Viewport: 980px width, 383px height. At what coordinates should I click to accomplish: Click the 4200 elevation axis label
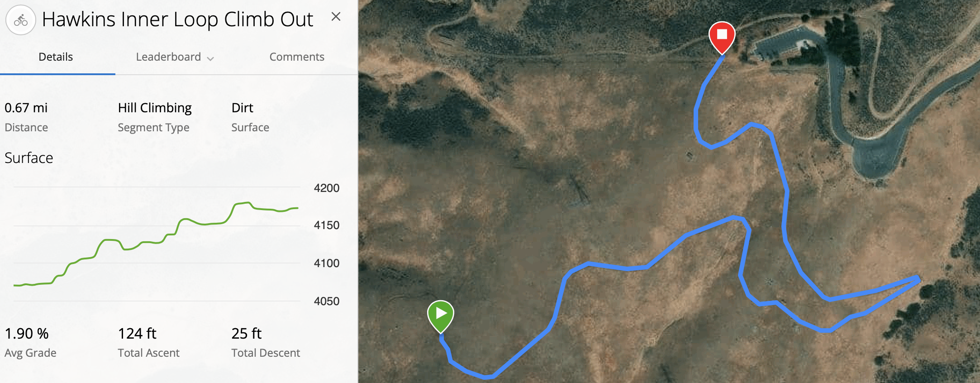(x=327, y=188)
